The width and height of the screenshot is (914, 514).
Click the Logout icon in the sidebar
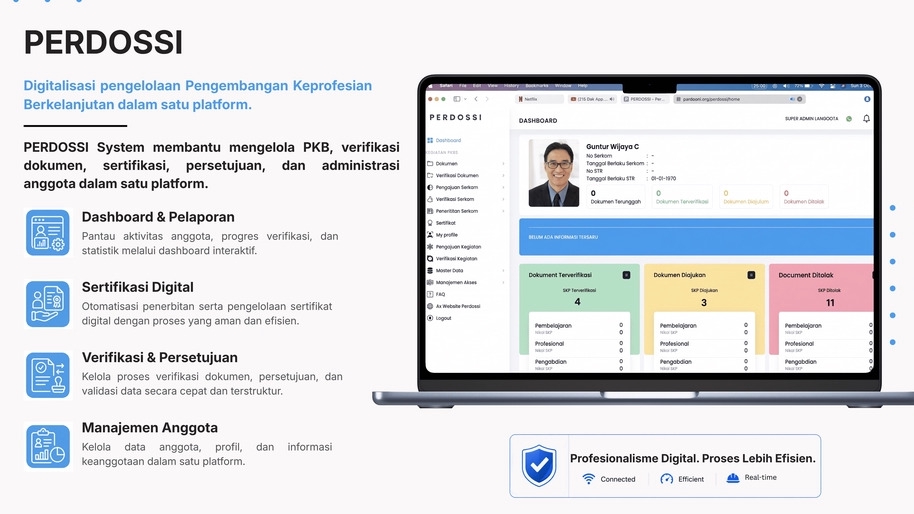430,318
